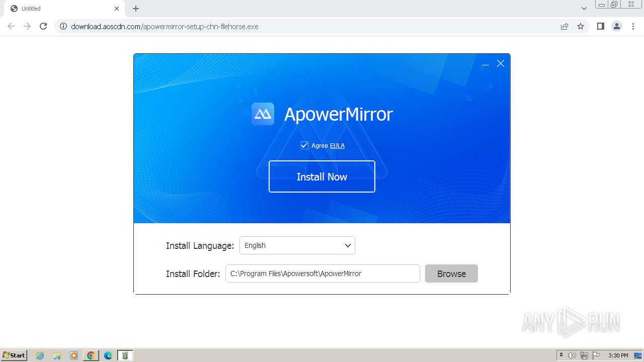644x362 pixels.
Task: Uncheck the Agree EULA checkbox
Action: (x=304, y=145)
